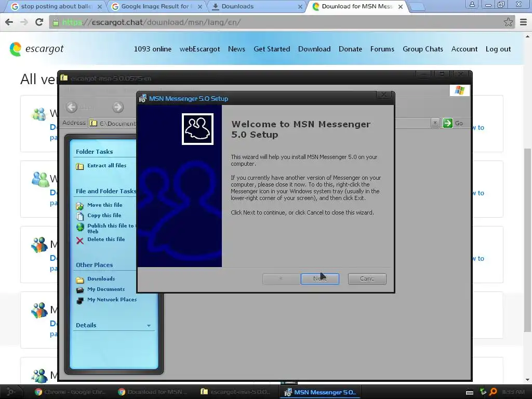Viewport: 532px width, 399px height.
Task: Close the MSN Messenger 5.0 Setup dialog
Action: (384, 95)
